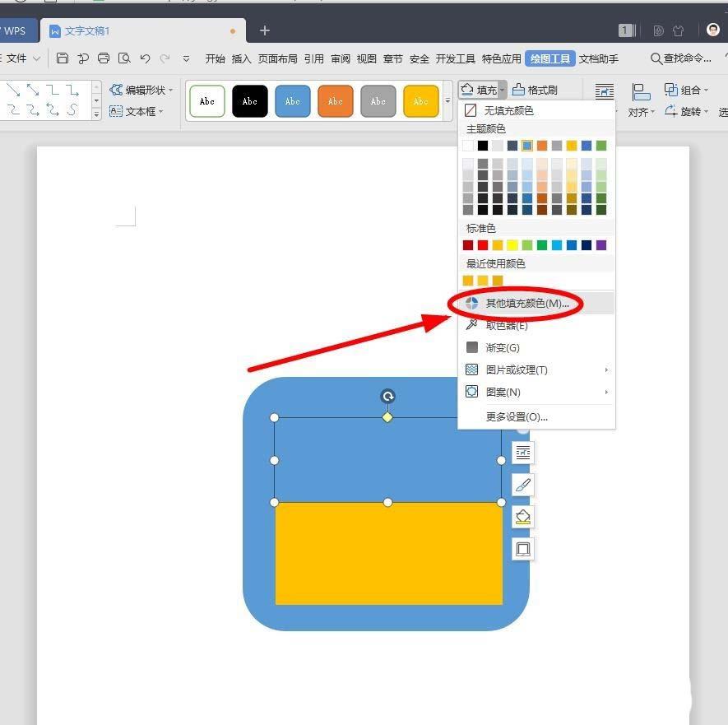The width and height of the screenshot is (728, 725).
Task: Open the 引用 tab
Action: pyautogui.click(x=314, y=58)
